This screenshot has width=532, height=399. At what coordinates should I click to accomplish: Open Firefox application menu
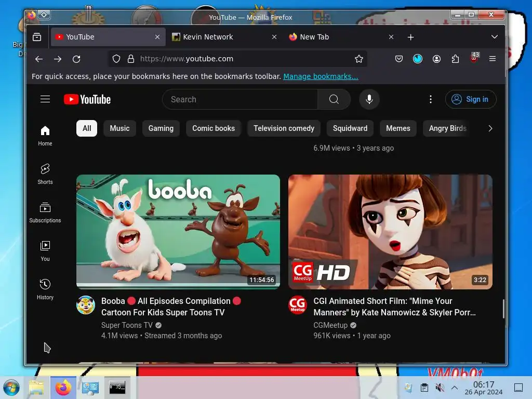pos(493,59)
